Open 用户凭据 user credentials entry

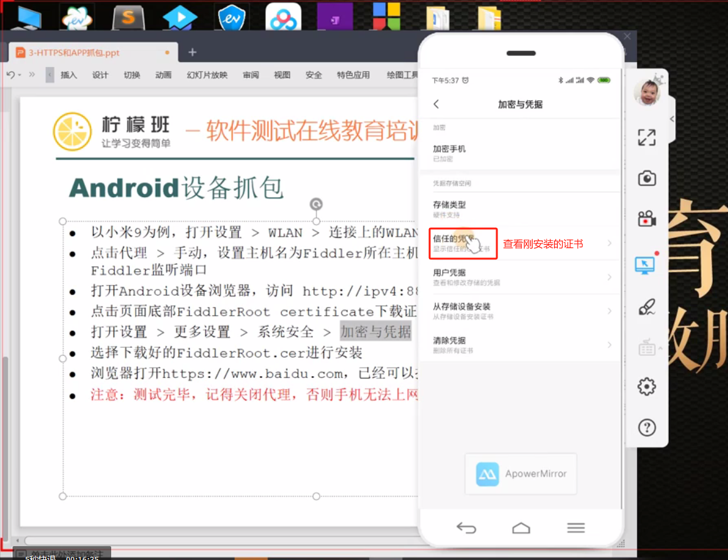point(520,277)
